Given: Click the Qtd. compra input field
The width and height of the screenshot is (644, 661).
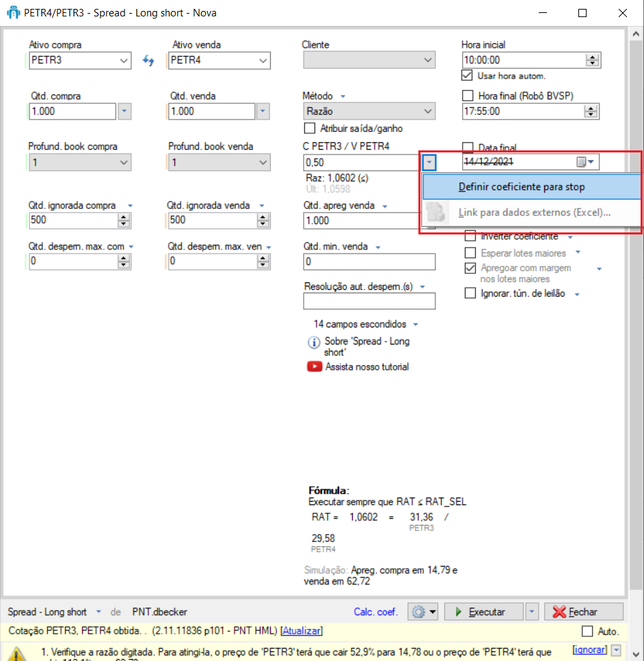Looking at the screenshot, I should [72, 111].
